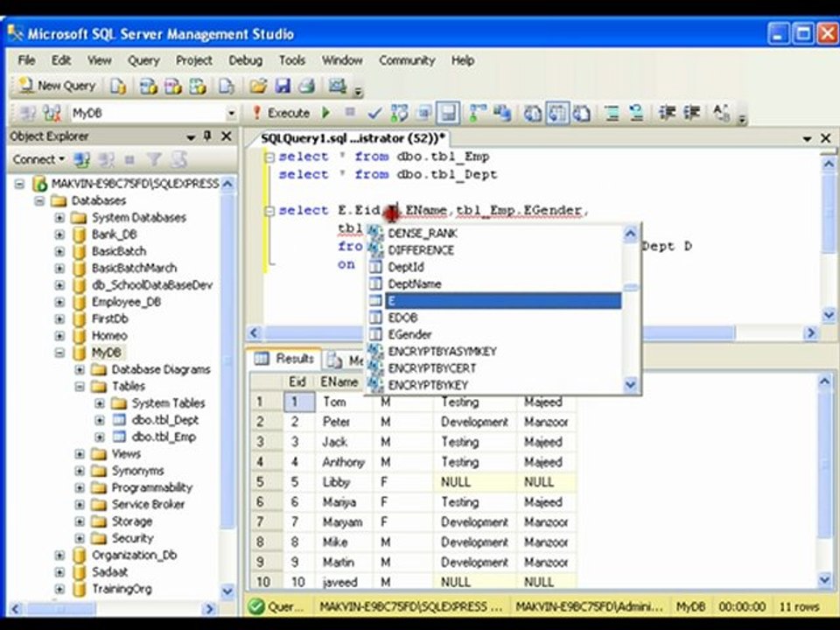
Task: Click the 11 rows status bar entry
Action: [799, 607]
